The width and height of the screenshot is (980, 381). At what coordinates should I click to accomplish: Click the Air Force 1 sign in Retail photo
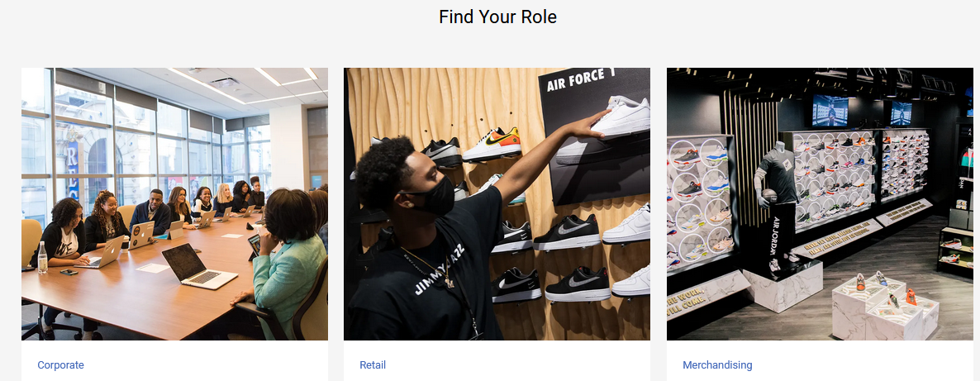(581, 80)
